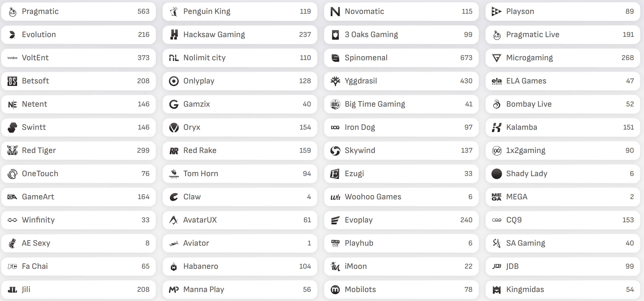
Task: Open Spinomenal games list
Action: (401, 58)
